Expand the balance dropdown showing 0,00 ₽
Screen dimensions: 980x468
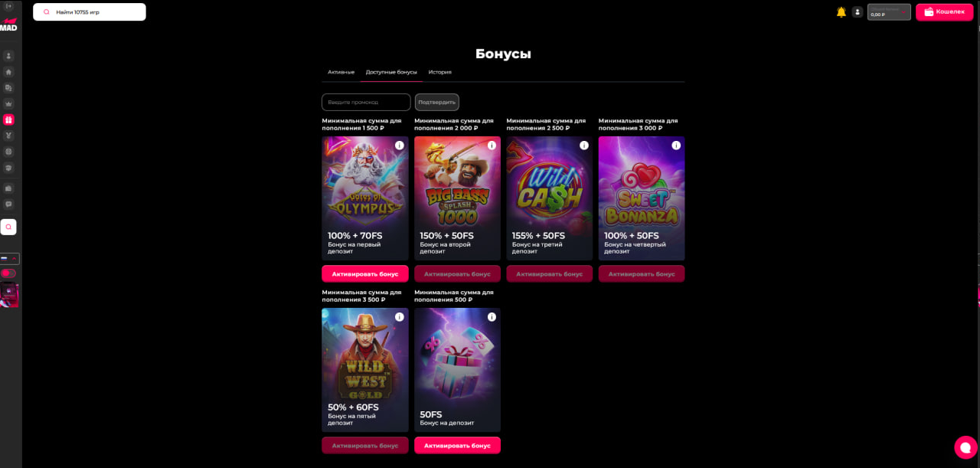(x=889, y=11)
